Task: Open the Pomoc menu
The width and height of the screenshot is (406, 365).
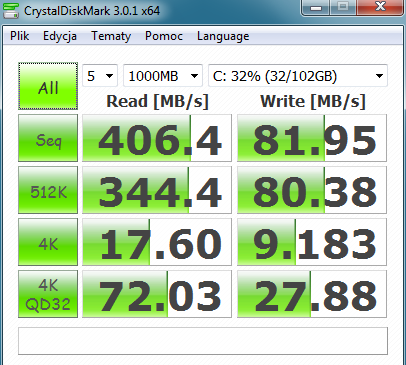Action: [164, 36]
